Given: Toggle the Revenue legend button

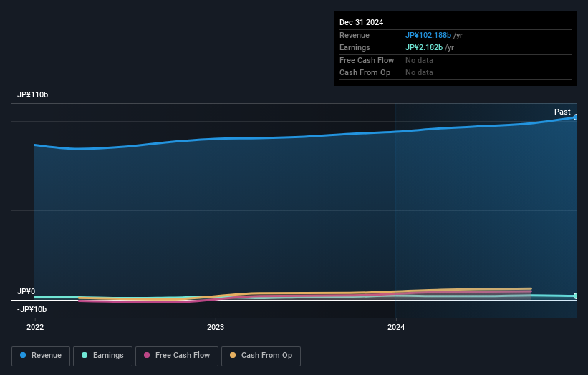Looking at the screenshot, I should (41, 356).
